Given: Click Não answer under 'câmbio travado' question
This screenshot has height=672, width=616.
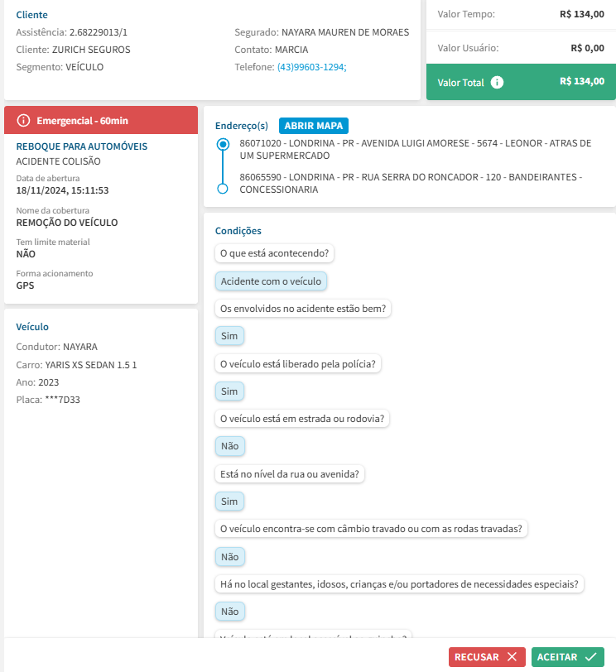Looking at the screenshot, I should coord(229,557).
